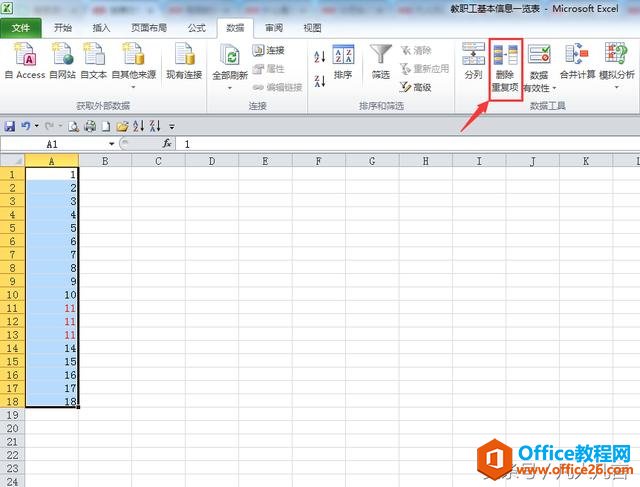Click the Quick Print icon
The width and height of the screenshot is (640, 487).
[90, 127]
